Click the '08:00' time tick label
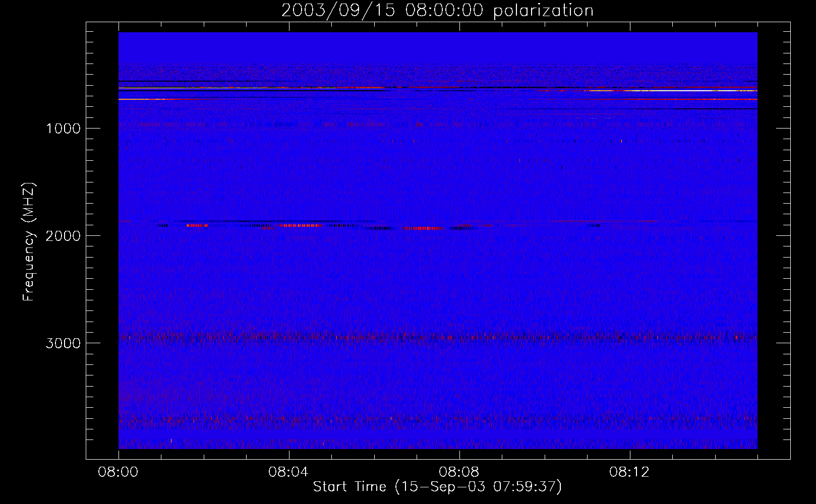Image resolution: width=816 pixels, height=504 pixels. [x=119, y=472]
